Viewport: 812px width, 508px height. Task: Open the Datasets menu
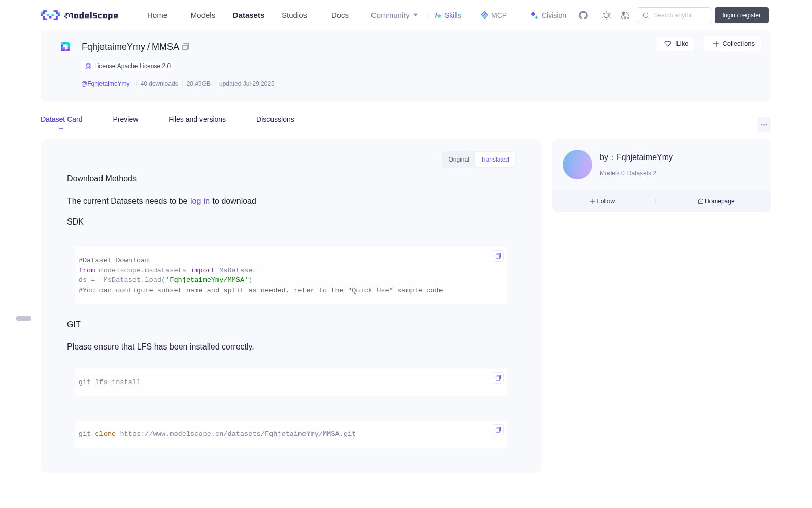point(249,15)
